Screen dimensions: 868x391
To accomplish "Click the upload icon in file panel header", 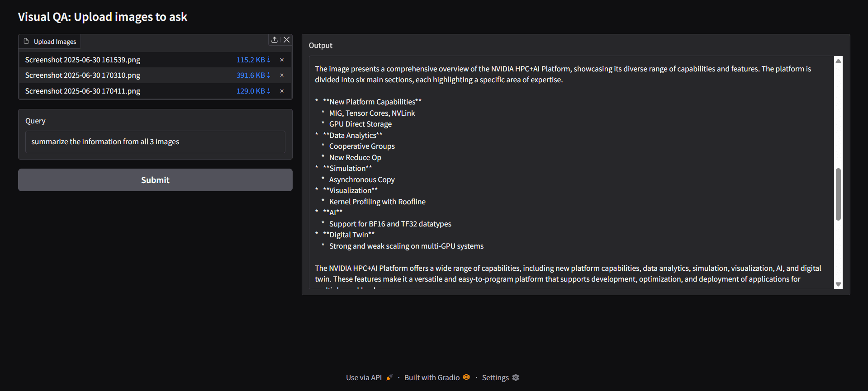I will pos(274,40).
